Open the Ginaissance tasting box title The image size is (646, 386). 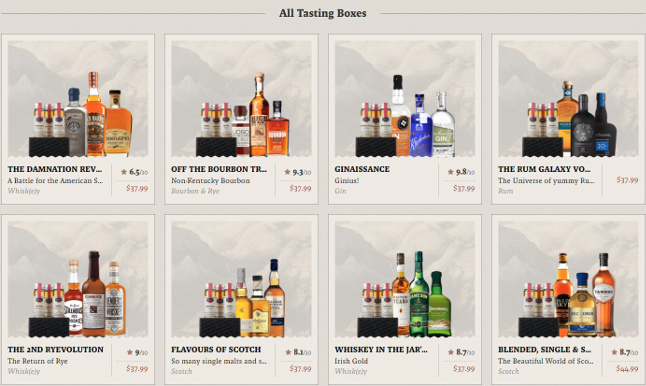(x=362, y=169)
